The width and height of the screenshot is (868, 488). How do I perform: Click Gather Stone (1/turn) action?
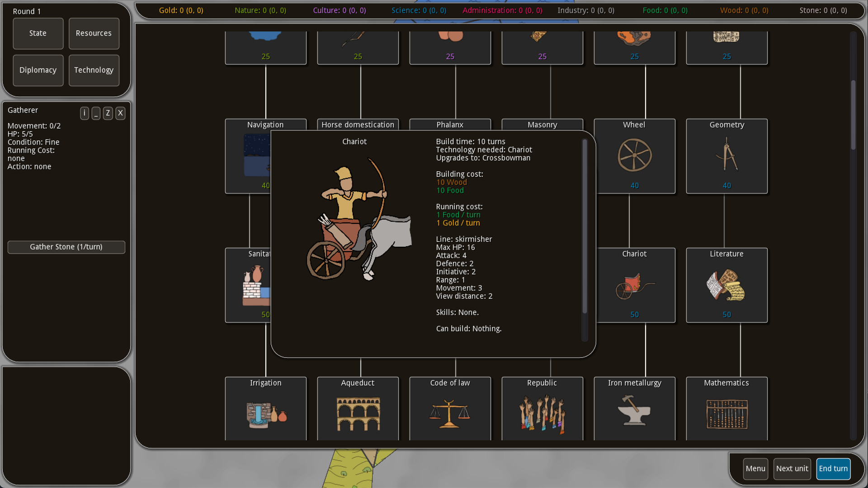coord(66,247)
